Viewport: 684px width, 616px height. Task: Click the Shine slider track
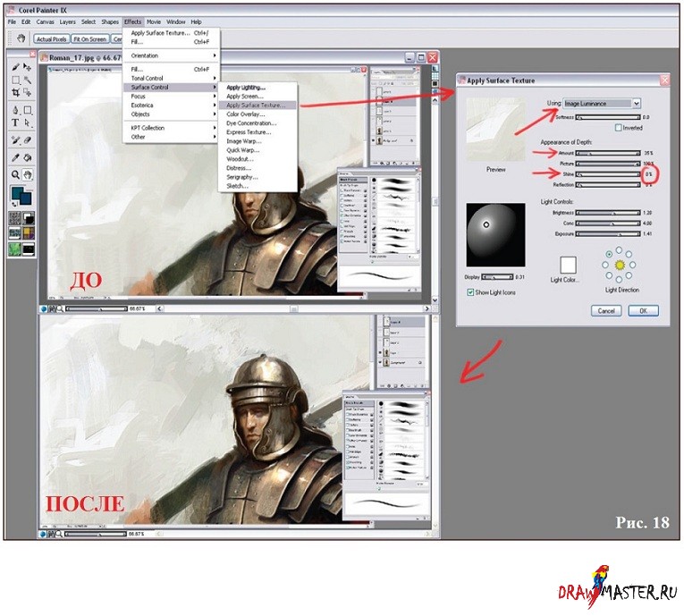[x=608, y=174]
